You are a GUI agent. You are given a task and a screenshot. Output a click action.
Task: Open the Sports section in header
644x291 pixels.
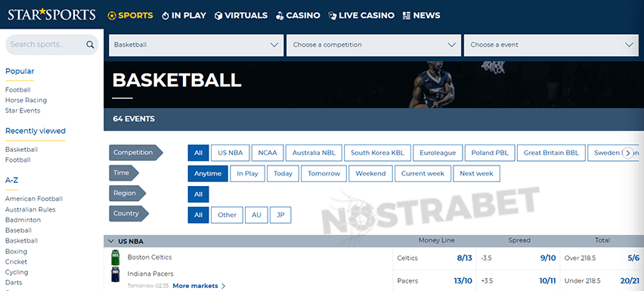pyautogui.click(x=130, y=16)
